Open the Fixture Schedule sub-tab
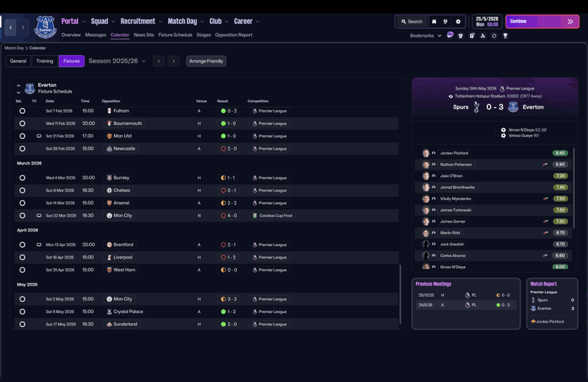Viewport: 588px width, 382px height. tap(175, 35)
